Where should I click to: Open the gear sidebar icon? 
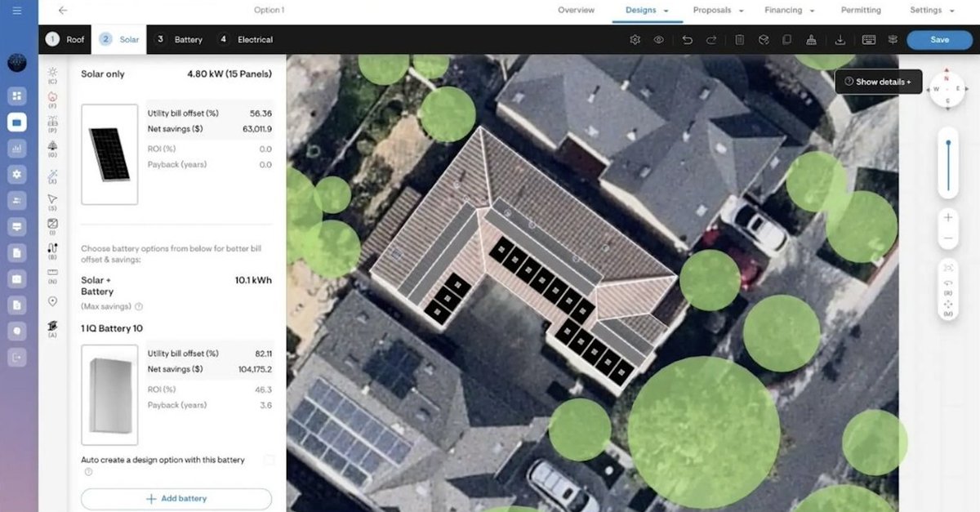(x=17, y=174)
